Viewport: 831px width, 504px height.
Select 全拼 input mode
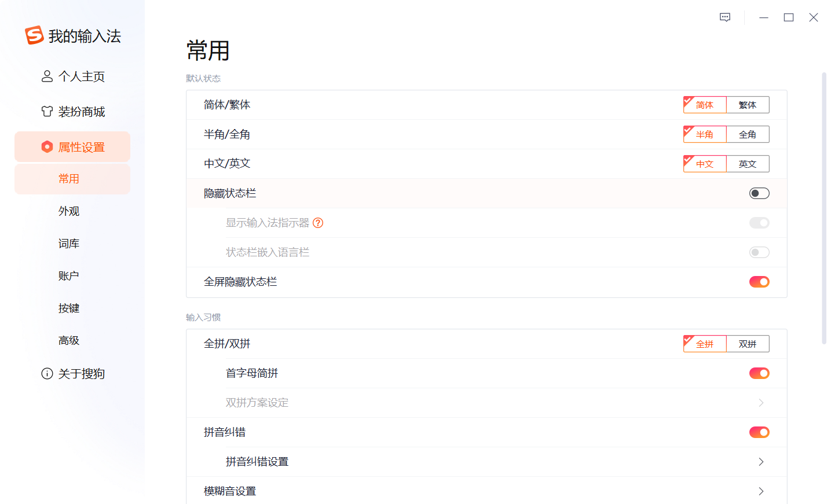[705, 344]
